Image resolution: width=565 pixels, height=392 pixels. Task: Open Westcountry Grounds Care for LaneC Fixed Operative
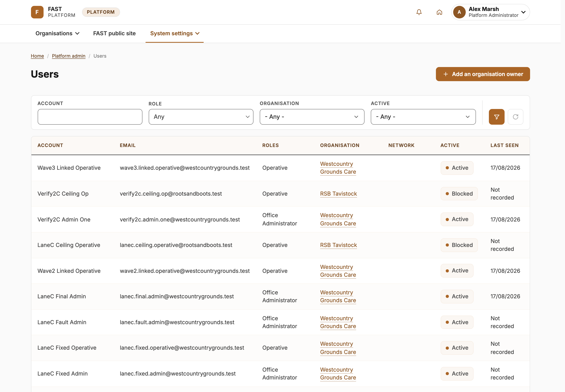pyautogui.click(x=338, y=348)
